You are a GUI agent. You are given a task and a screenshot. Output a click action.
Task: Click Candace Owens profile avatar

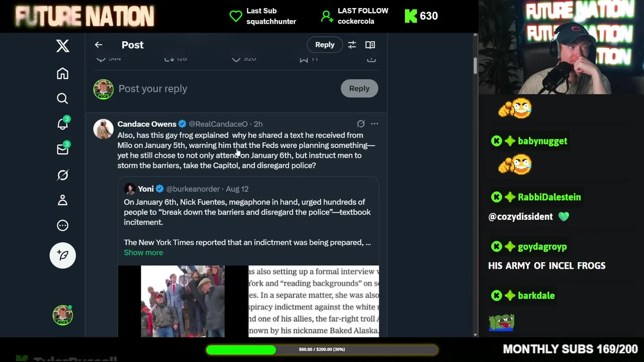(x=103, y=129)
